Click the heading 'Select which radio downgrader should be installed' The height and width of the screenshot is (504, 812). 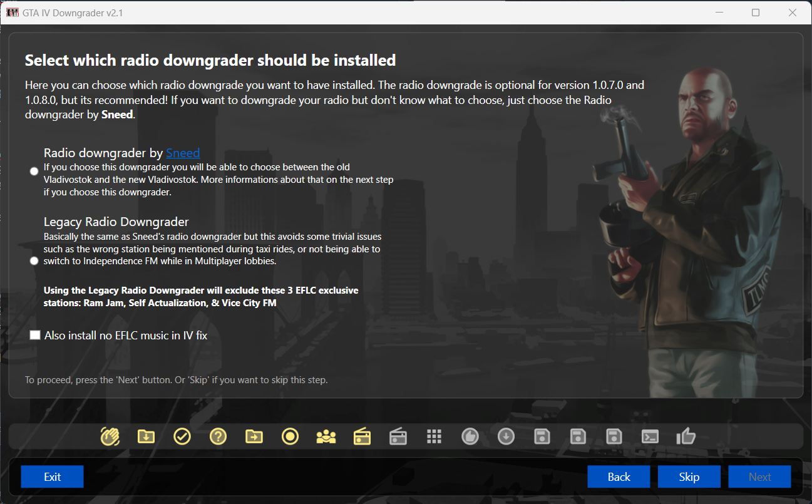point(210,61)
